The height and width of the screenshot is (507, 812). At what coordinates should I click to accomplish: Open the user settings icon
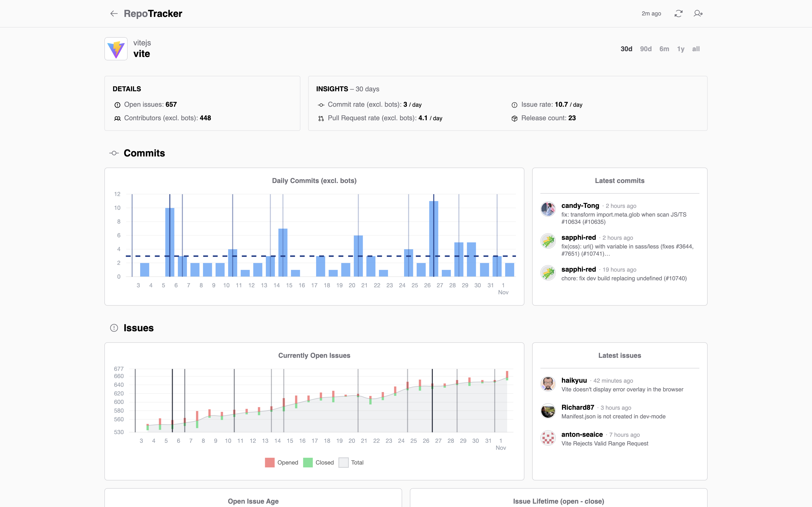click(698, 14)
